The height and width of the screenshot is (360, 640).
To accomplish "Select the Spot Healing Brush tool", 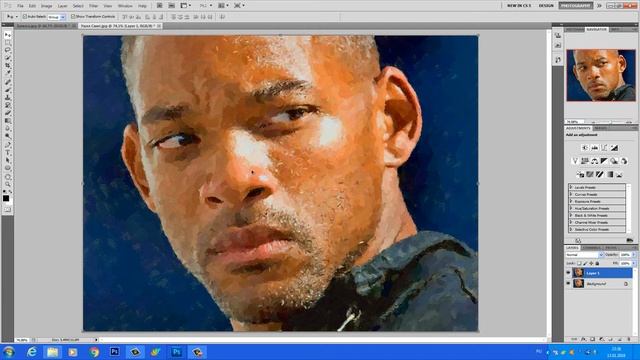I will 7,82.
